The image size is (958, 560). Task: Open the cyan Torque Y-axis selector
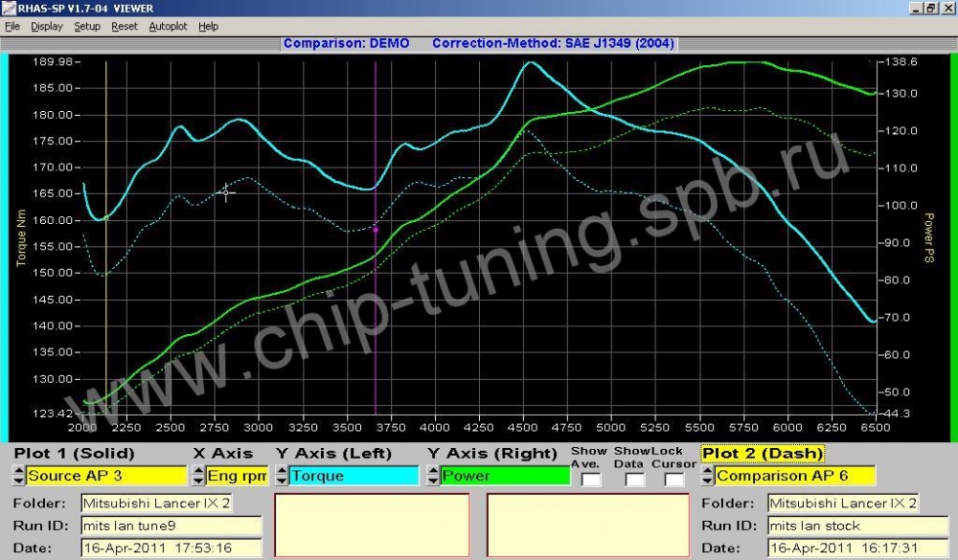click(x=354, y=476)
